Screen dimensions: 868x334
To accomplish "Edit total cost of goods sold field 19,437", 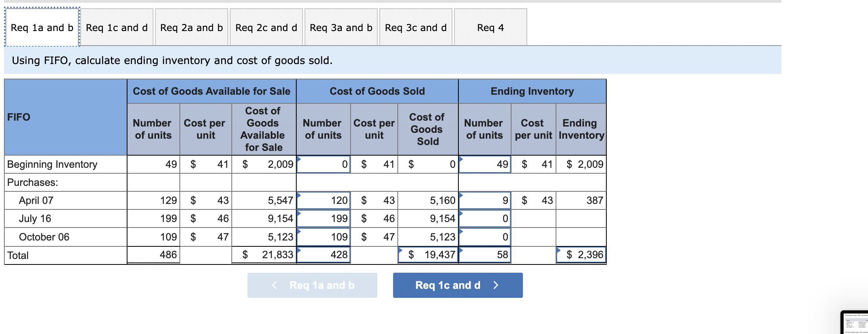I will (428, 255).
